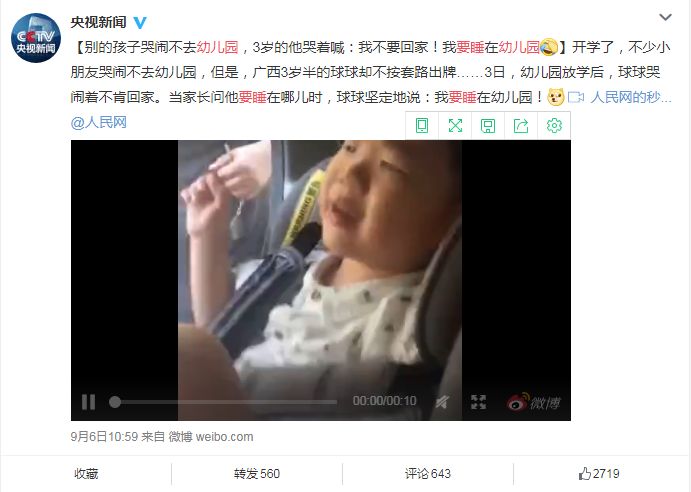Pause the video playback

coord(88,402)
